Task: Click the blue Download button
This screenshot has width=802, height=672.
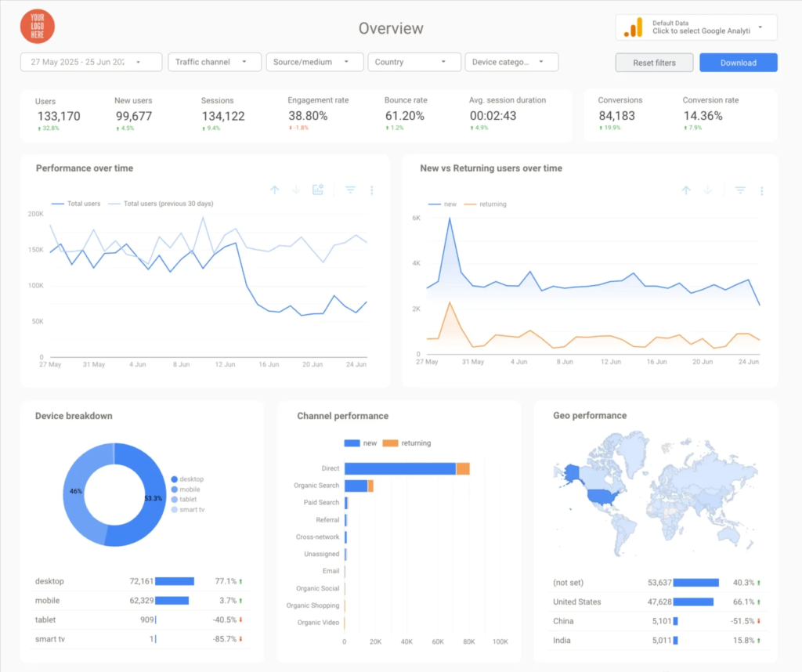Action: point(739,63)
